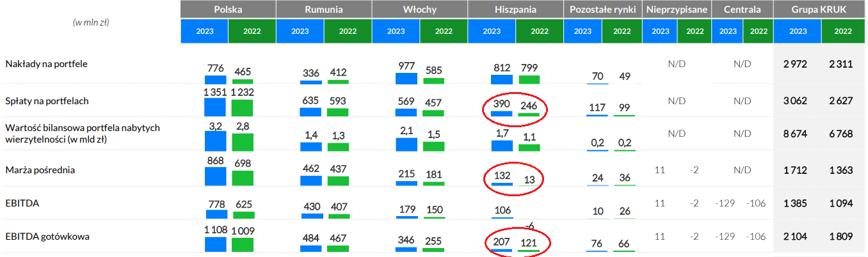Click value 868 in Polska Marża pośrednia
This screenshot has width=868, height=257.
tap(215, 162)
